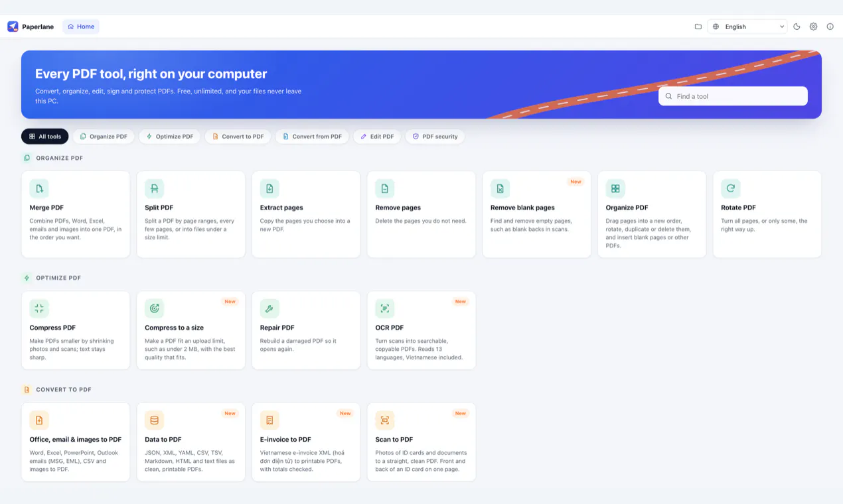Screen dimensions: 843x504
Task: Select the Convert from PDF filter
Action: pyautogui.click(x=312, y=137)
